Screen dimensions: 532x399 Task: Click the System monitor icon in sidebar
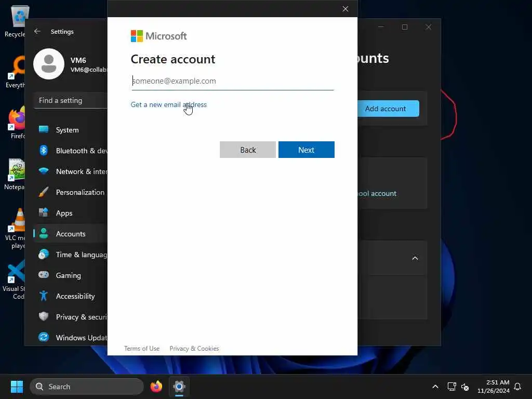(44, 129)
